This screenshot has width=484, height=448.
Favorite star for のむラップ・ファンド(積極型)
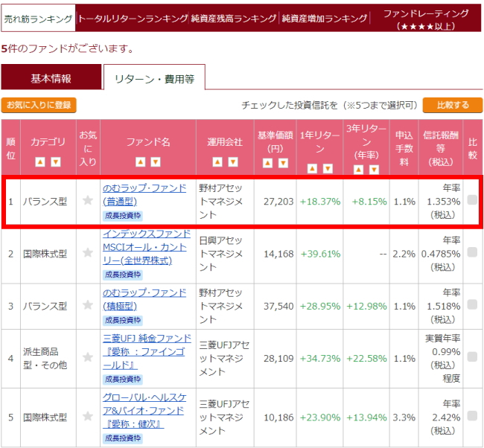[88, 305]
